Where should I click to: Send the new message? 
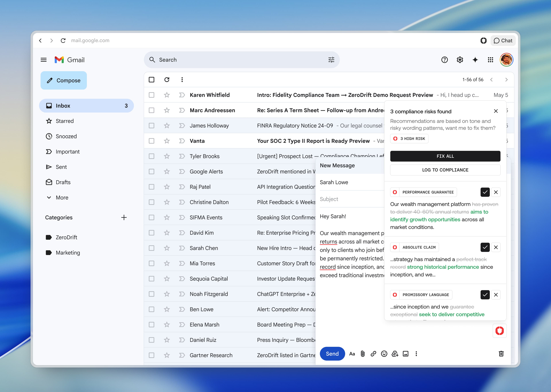[332, 354]
